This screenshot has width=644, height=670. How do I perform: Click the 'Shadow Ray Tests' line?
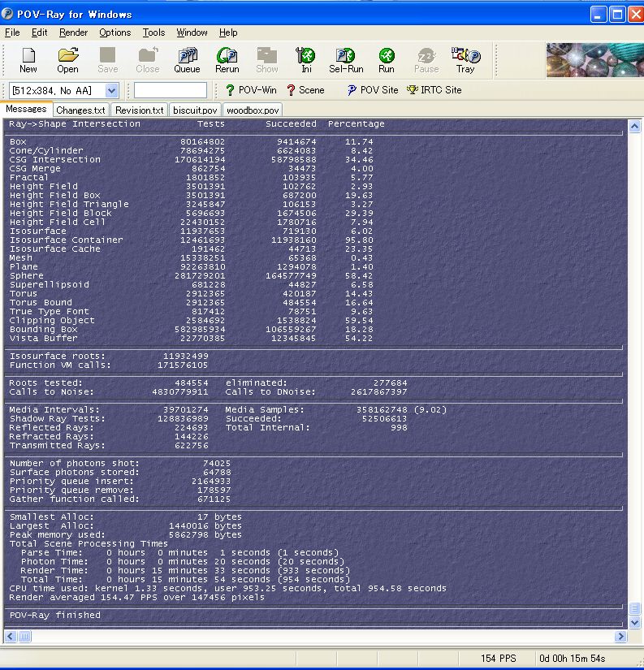point(109,419)
